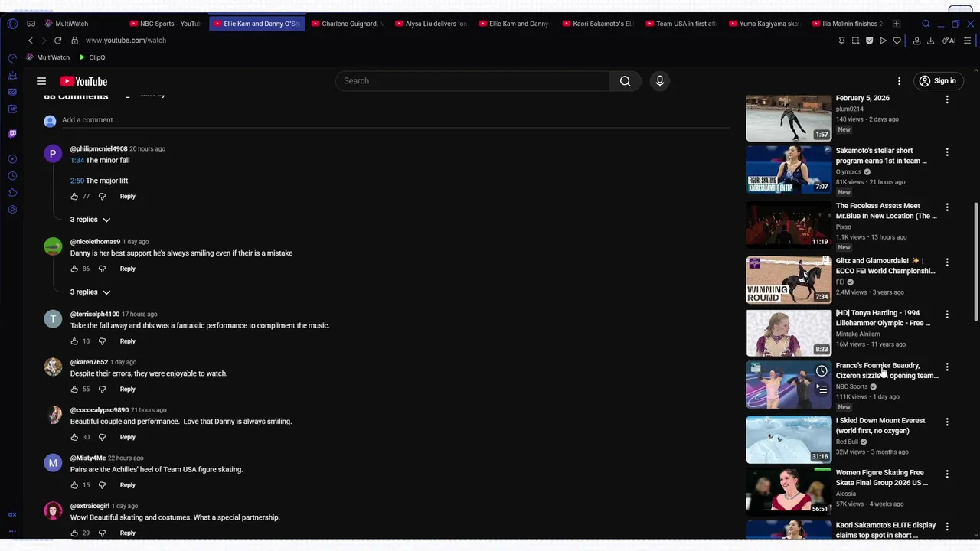Image resolution: width=980 pixels, height=551 pixels.
Task: Open @cococalypso9890 channel link
Action: [x=100, y=410]
